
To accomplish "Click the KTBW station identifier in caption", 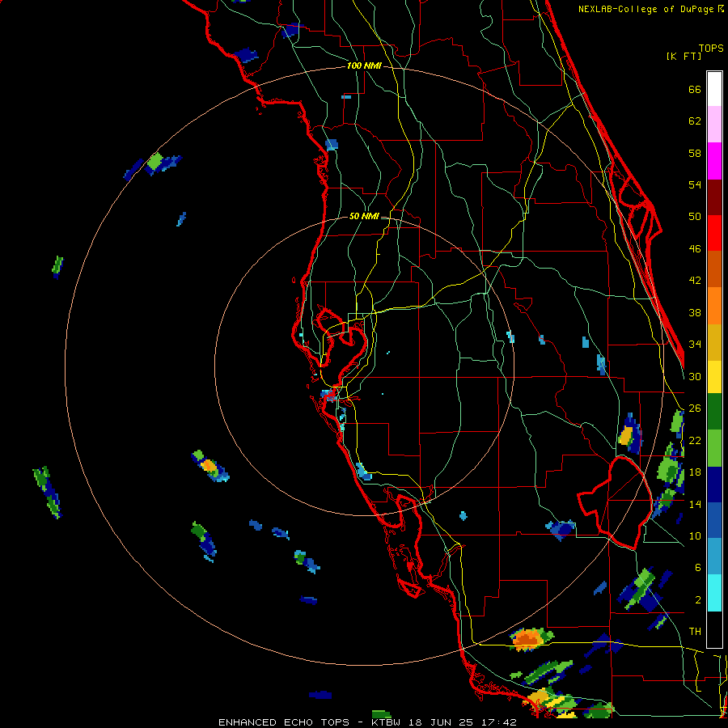I will coord(386,722).
